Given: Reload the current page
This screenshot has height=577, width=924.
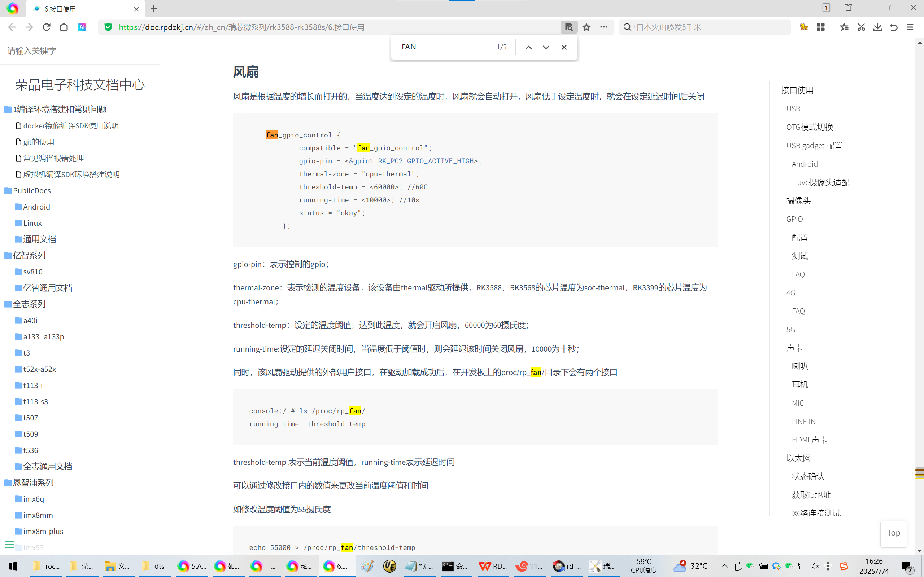Looking at the screenshot, I should coord(47,27).
